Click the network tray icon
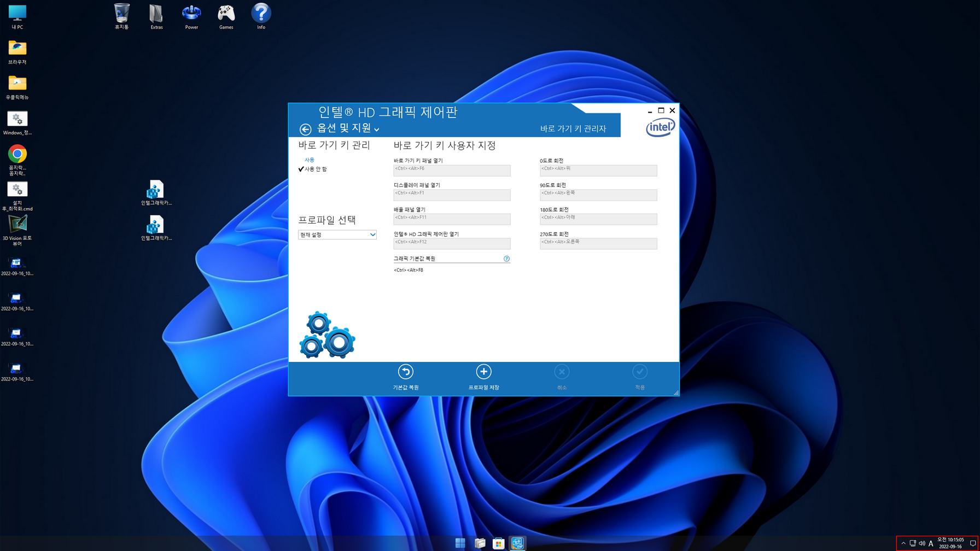980x551 pixels. click(913, 543)
